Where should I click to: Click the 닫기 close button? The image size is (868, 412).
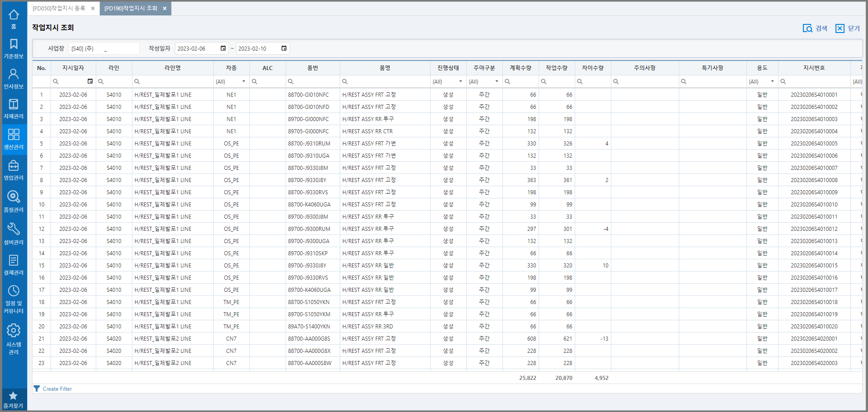point(848,28)
